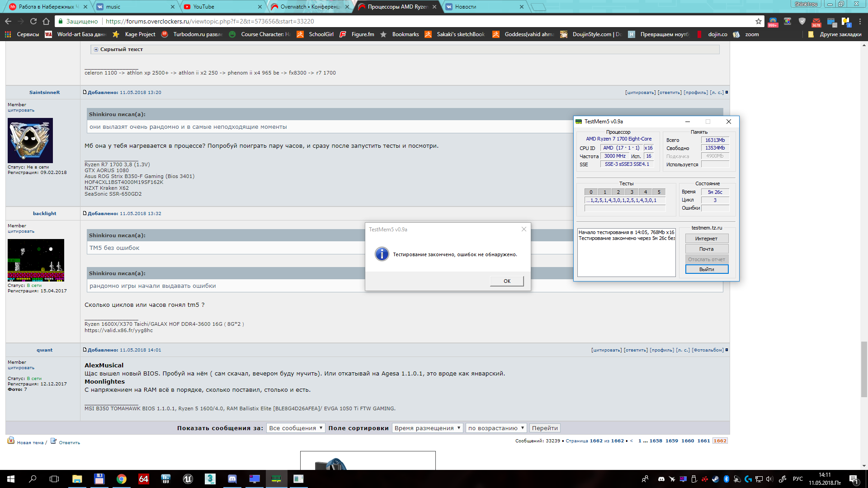The width and height of the screenshot is (868, 488).
Task: Click the bookmark star in address bar
Action: click(x=758, y=21)
